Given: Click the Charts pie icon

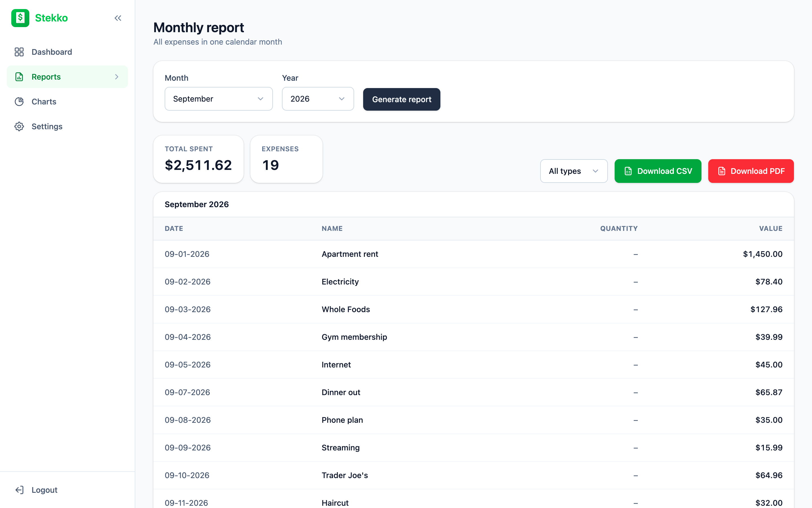Looking at the screenshot, I should point(19,102).
